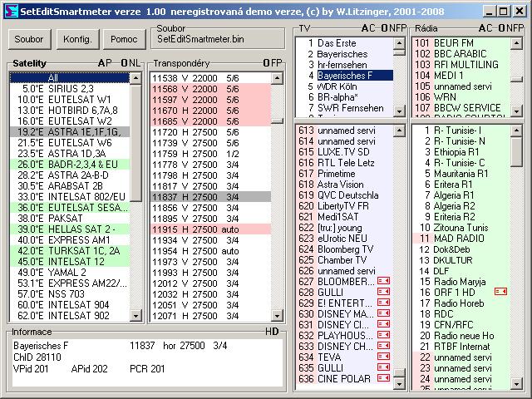Click up arrow of top TV list scrollbar

pyautogui.click(x=399, y=43)
